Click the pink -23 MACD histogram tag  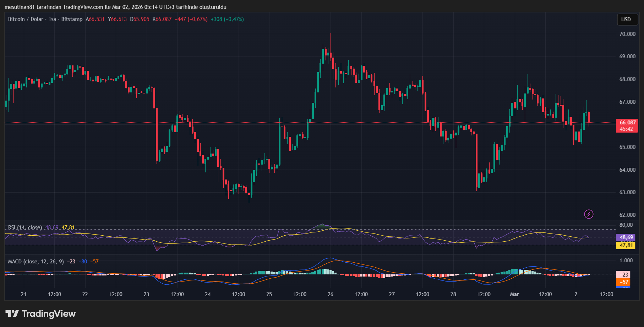tap(624, 274)
